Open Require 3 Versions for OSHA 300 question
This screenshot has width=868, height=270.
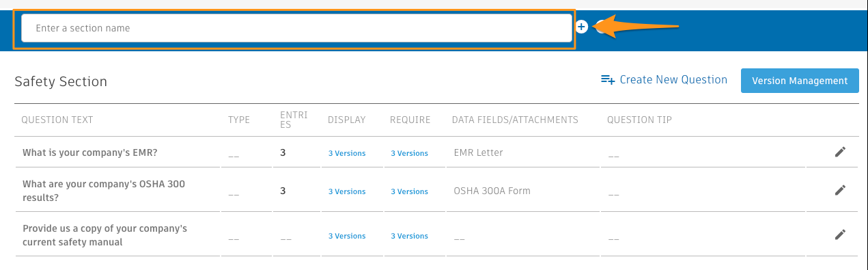point(409,191)
